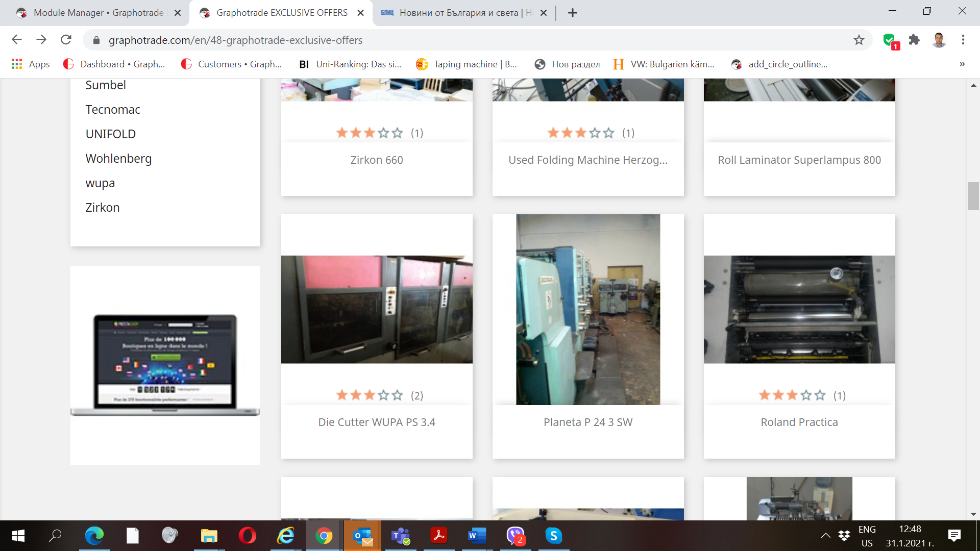Screen dimensions: 980x551
Task: Click Roland Practica product photo
Action: point(799,310)
